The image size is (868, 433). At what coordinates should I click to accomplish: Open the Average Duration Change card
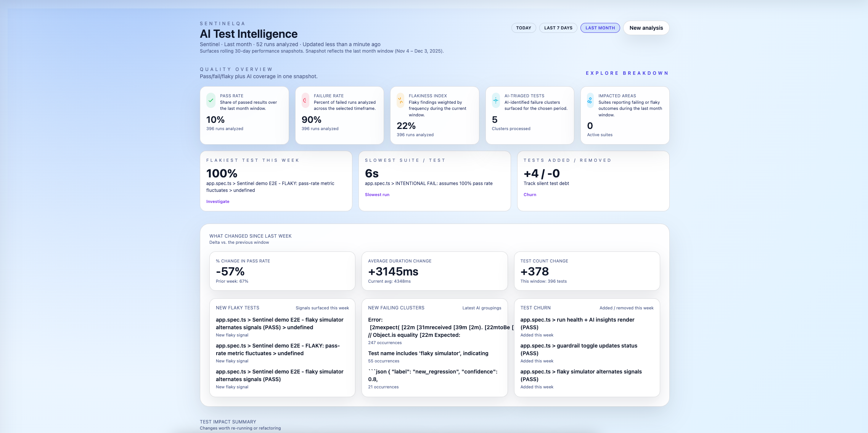coord(434,271)
